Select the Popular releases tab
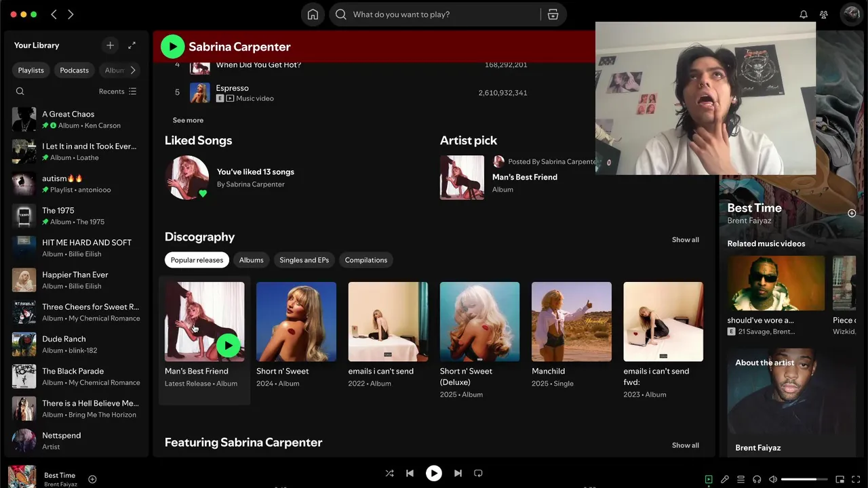The height and width of the screenshot is (488, 868). click(x=197, y=260)
